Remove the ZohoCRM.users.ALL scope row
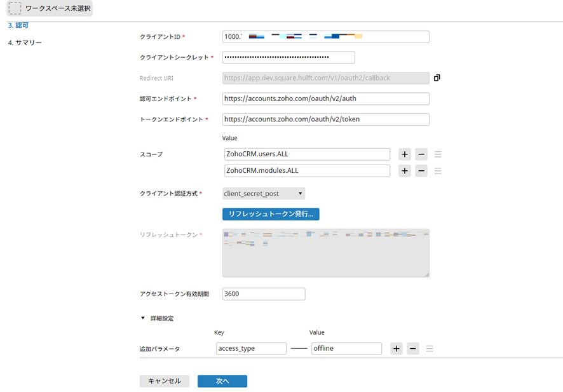 tap(421, 154)
